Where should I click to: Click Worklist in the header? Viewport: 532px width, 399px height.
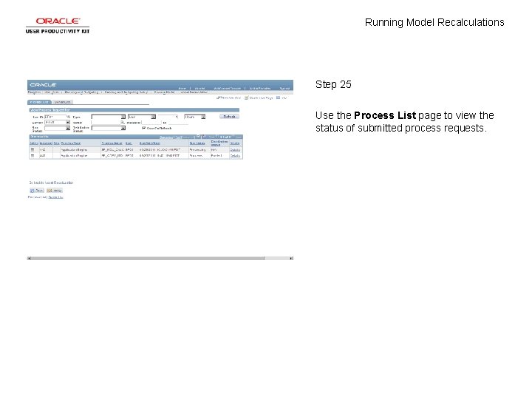pos(199,88)
